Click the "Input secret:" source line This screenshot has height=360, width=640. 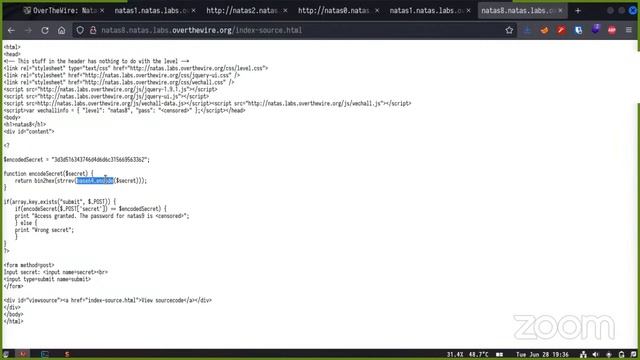[56, 272]
